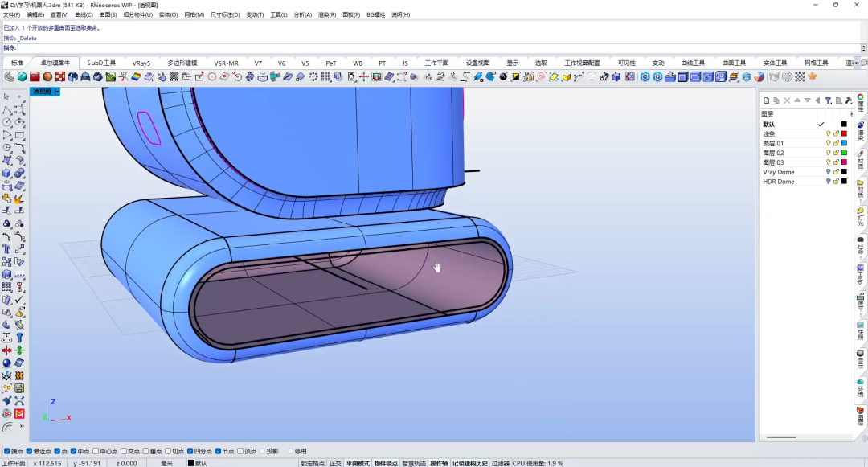Toggle the 四分点 osnap checkbox
Viewport: 868px width, 467px height.
(x=190, y=451)
